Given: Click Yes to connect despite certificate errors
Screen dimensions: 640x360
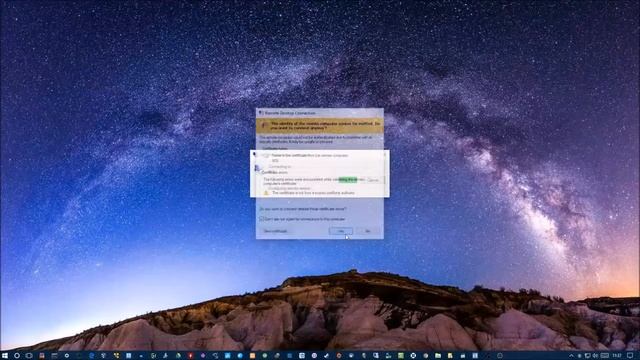Looking at the screenshot, I should coord(340,231).
